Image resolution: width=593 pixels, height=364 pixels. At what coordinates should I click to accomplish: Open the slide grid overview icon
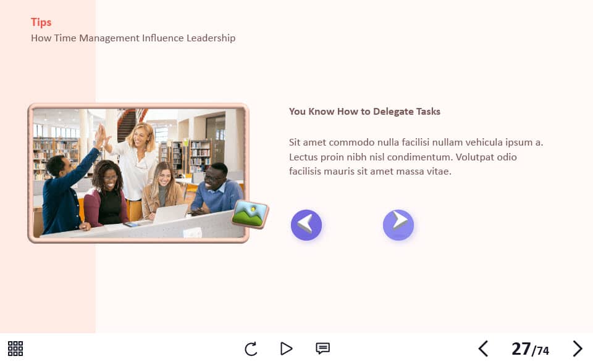pos(15,349)
